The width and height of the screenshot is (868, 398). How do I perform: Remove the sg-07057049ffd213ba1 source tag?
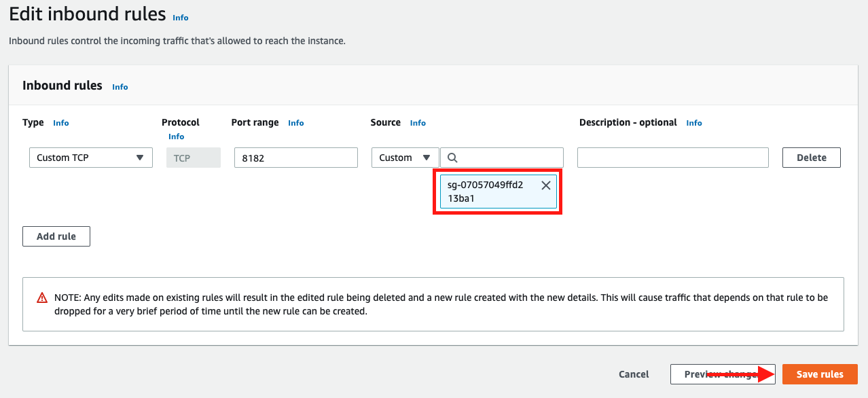click(545, 185)
